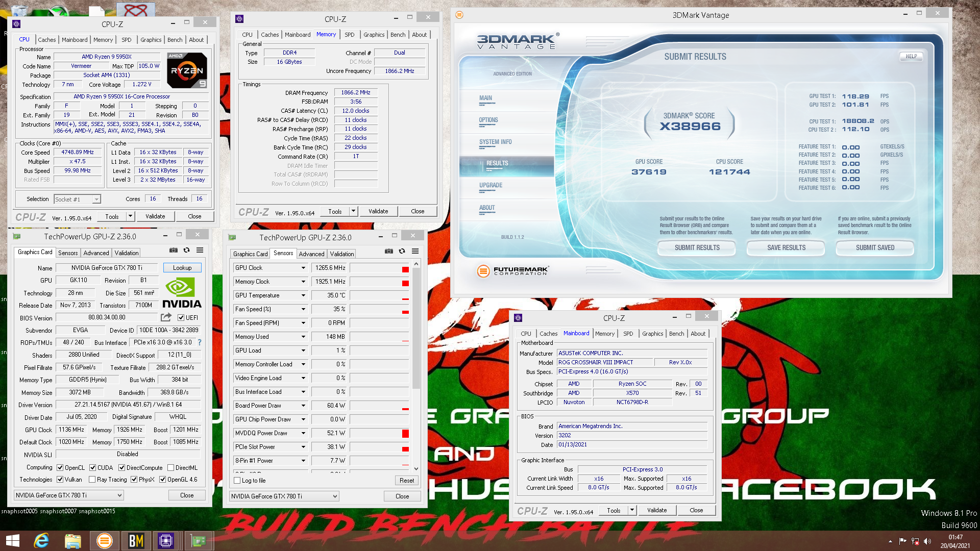Viewport: 980px width, 551px height.
Task: Open Validation tab in GPU-Z Sensors window
Action: (342, 254)
